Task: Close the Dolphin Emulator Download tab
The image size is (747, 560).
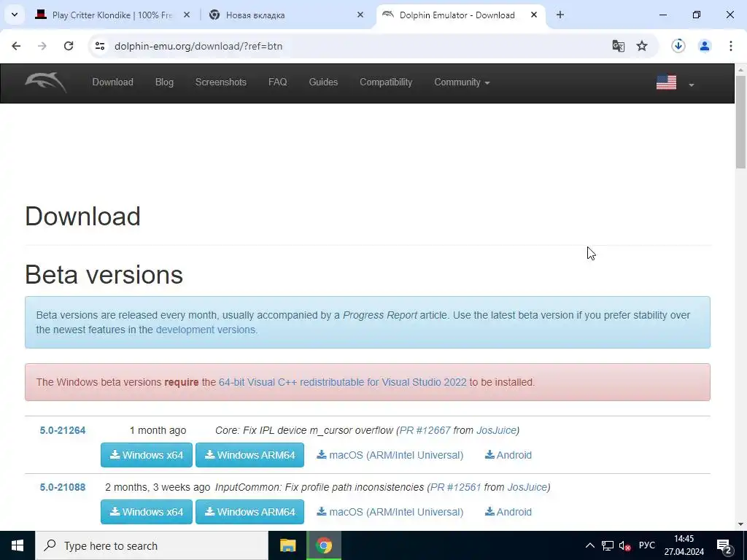Action: coord(534,15)
